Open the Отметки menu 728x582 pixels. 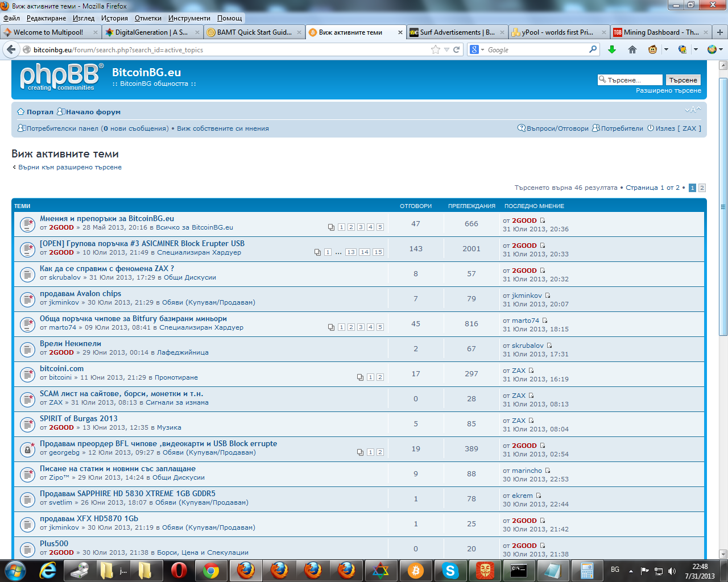[148, 18]
